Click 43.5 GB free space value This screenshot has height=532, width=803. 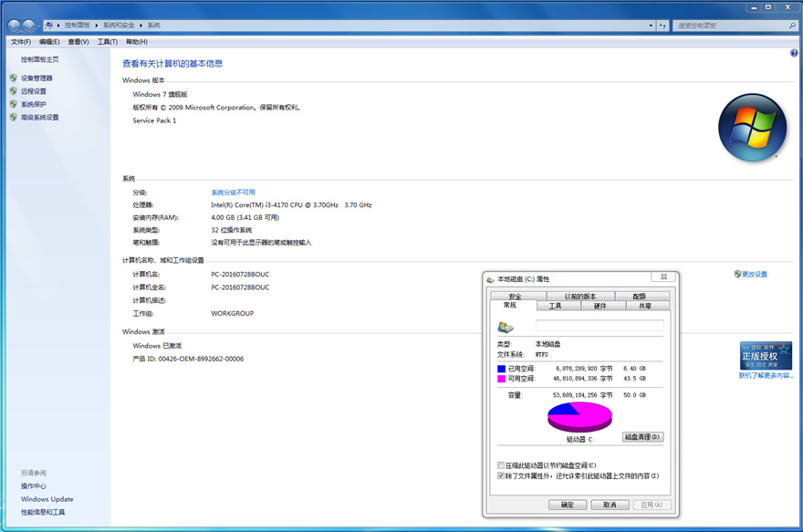click(x=634, y=379)
